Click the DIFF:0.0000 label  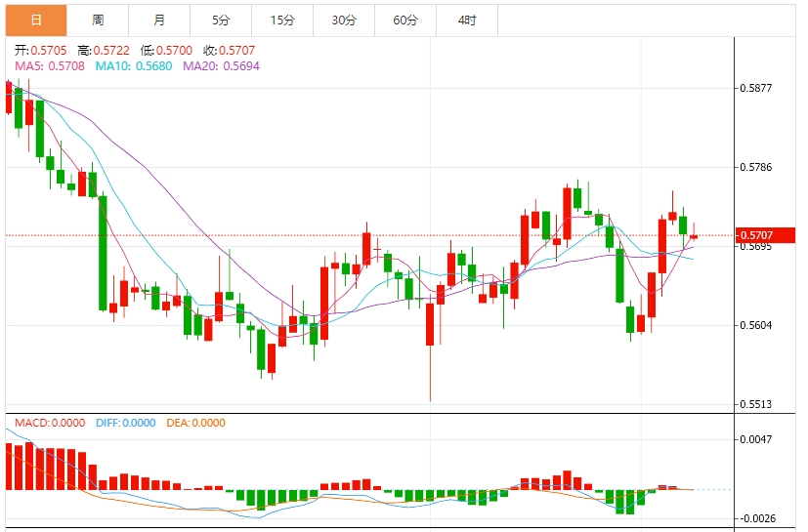click(126, 423)
